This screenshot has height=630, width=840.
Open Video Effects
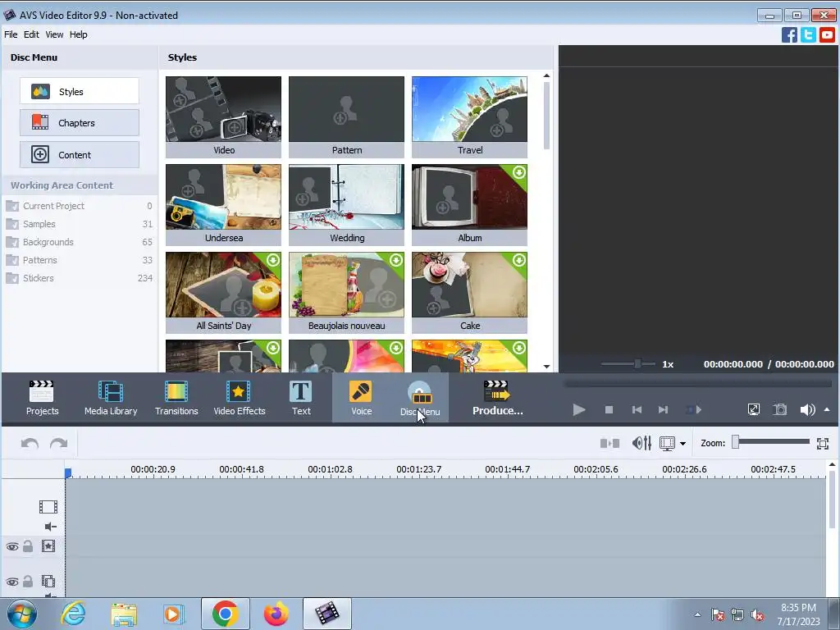click(x=239, y=398)
